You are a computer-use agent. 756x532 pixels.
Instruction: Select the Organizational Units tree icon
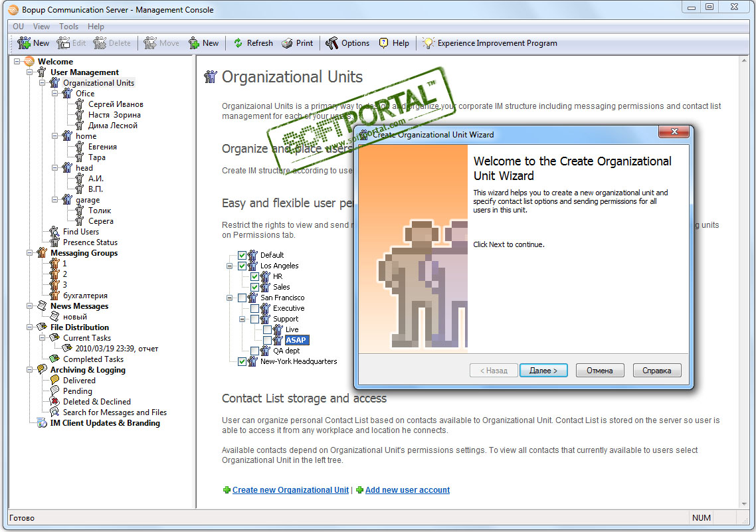tap(55, 83)
